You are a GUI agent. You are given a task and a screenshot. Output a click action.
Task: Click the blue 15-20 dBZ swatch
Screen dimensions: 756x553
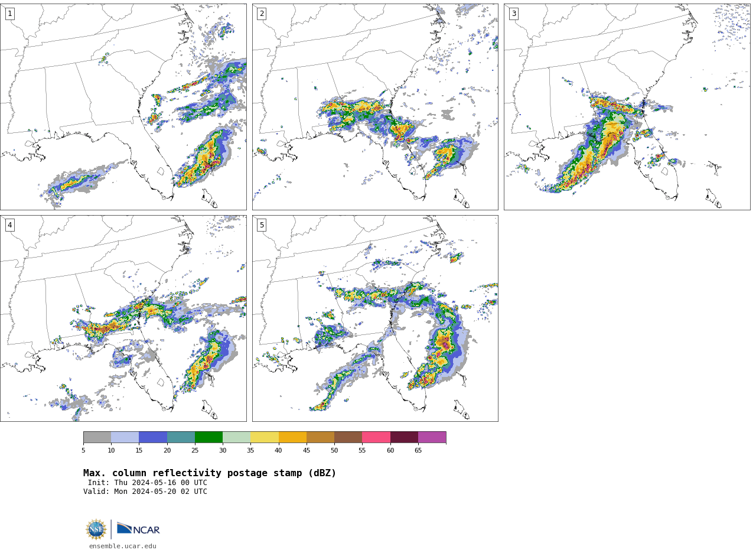point(153,437)
